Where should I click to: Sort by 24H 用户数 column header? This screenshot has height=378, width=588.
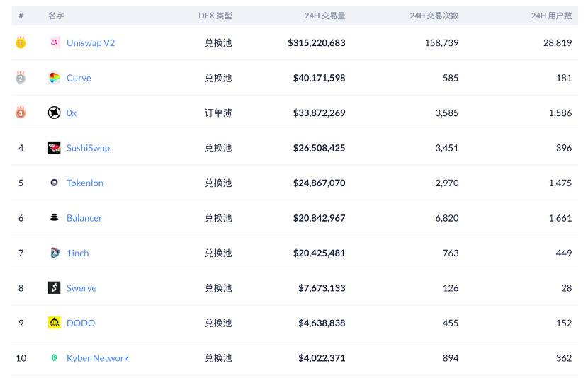551,16
